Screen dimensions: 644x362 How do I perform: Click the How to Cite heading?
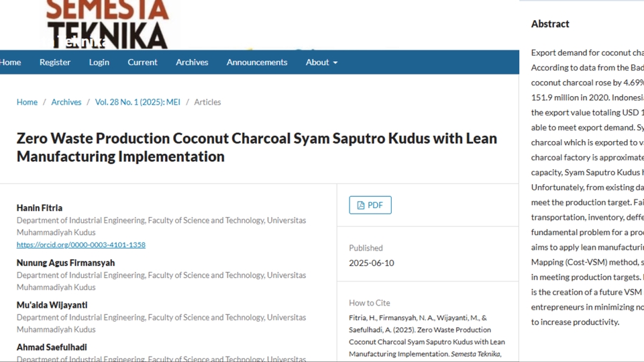coord(369,303)
